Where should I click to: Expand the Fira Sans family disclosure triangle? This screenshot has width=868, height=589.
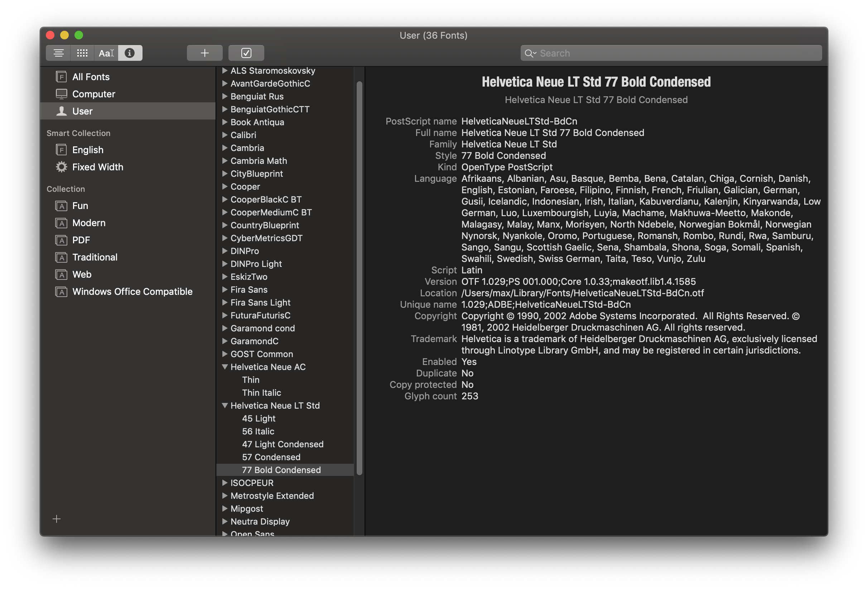click(x=225, y=289)
